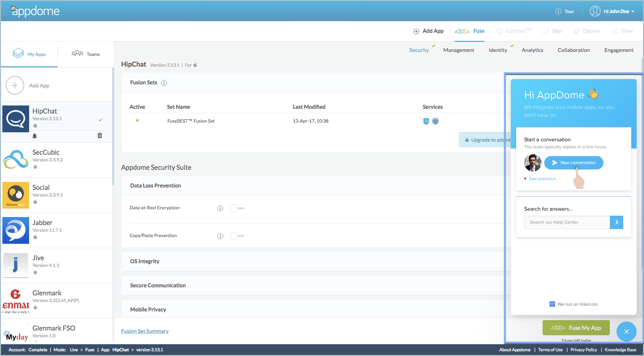The image size is (644, 356).
Task: Open the Fusion Set Summary link
Action: pyautogui.click(x=145, y=331)
